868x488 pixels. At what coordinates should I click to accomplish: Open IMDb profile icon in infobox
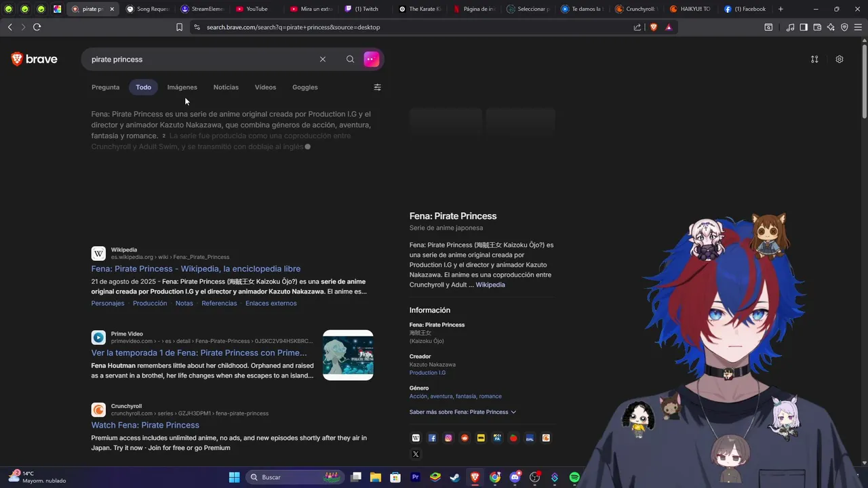[x=481, y=439]
